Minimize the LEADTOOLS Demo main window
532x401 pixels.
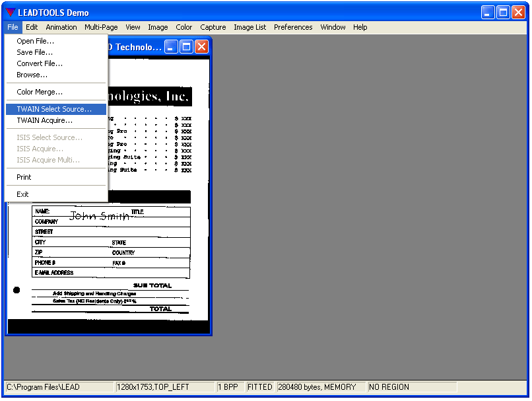point(488,13)
